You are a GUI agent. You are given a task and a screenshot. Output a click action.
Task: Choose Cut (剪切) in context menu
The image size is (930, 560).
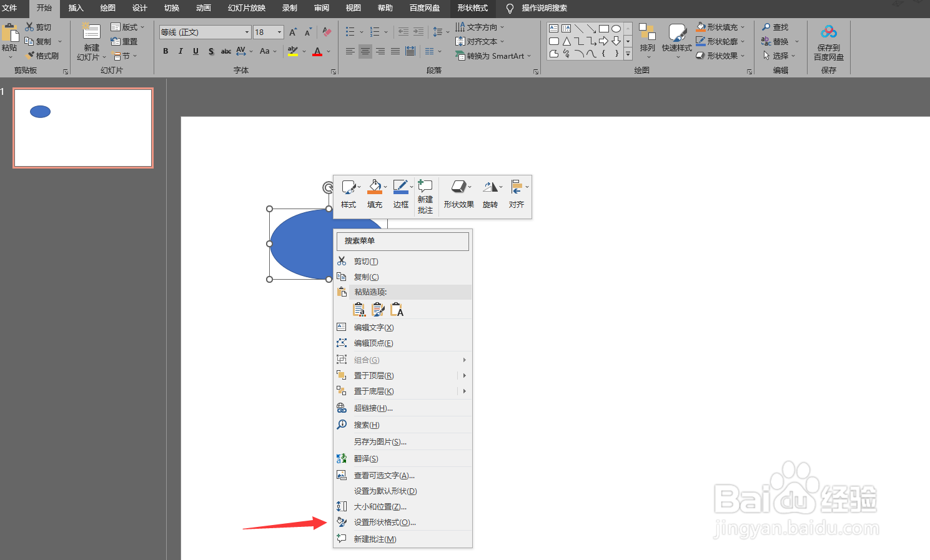(x=403, y=262)
